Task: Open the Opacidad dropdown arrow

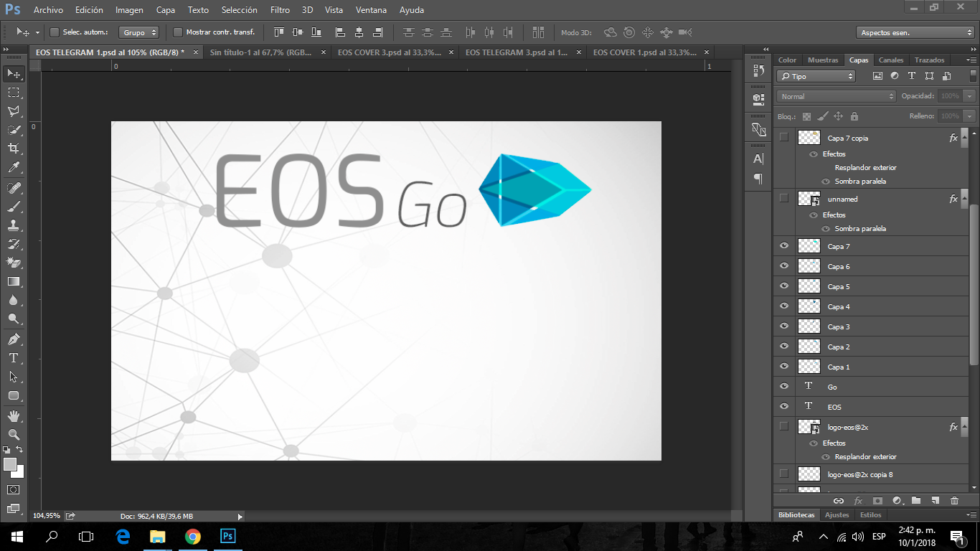Action: point(970,96)
